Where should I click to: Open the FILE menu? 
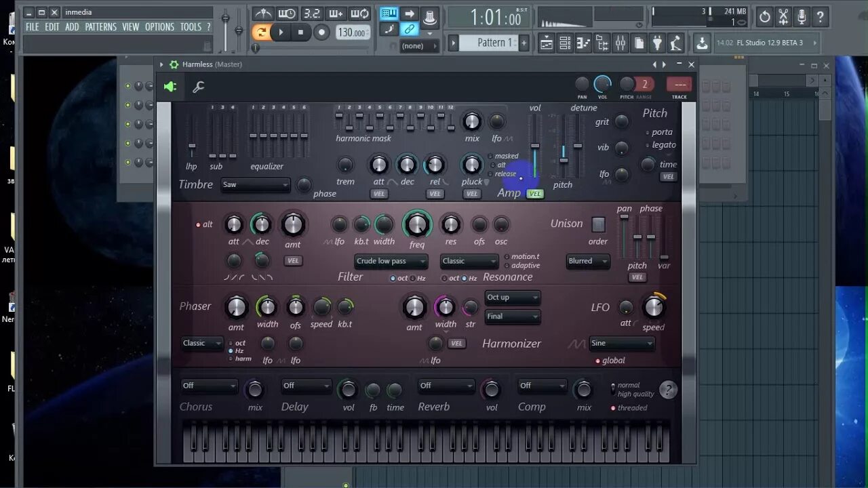32,27
